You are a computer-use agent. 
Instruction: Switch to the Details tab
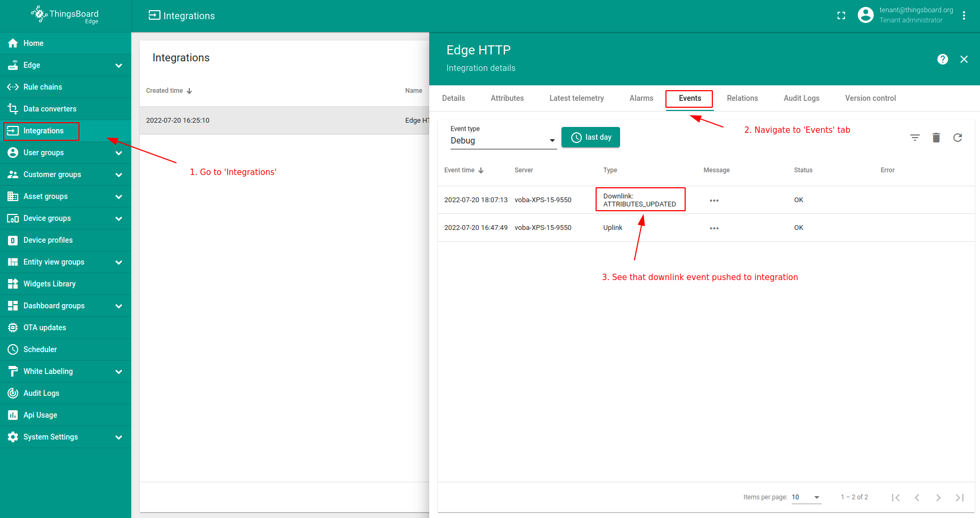(x=453, y=98)
